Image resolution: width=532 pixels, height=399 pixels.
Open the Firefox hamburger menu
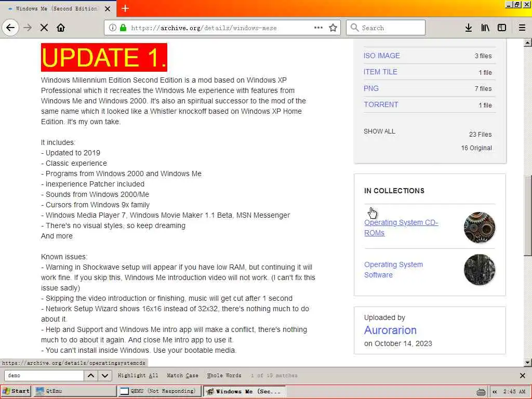(x=522, y=28)
